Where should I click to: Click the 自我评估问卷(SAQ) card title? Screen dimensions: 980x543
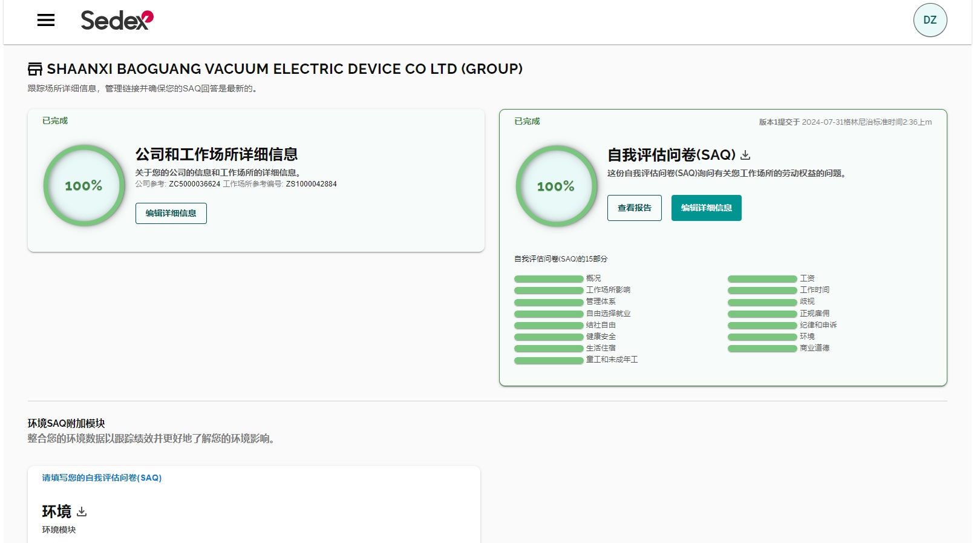pyautogui.click(x=671, y=155)
